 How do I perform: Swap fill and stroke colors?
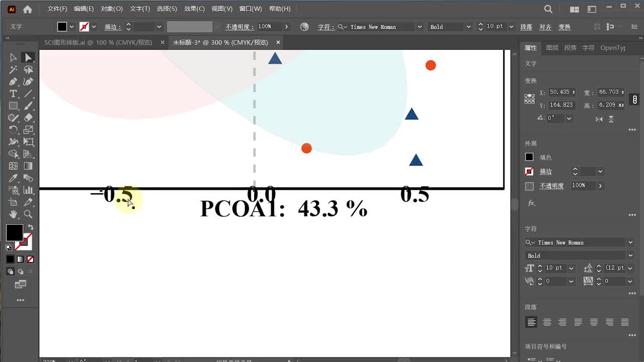31,227
